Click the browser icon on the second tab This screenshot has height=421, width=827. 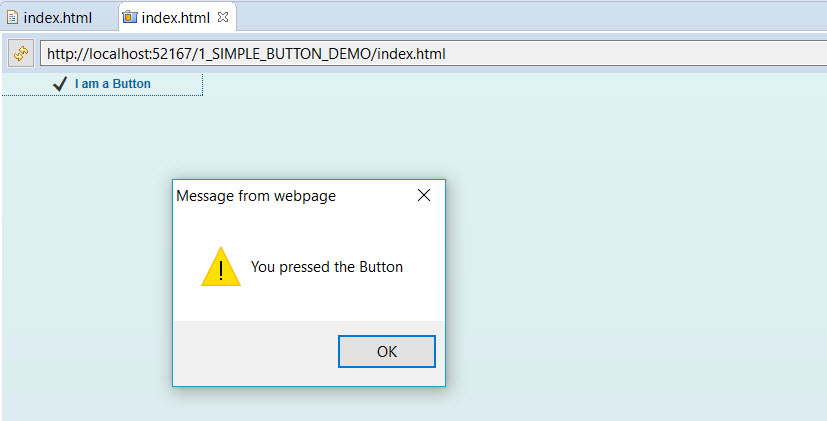click(130, 17)
